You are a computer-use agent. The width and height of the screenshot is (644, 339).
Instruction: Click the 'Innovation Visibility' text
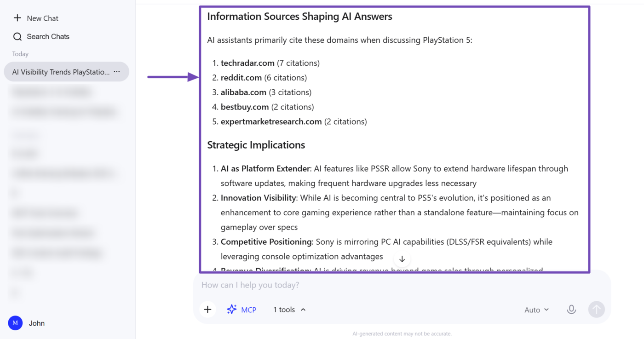(259, 198)
